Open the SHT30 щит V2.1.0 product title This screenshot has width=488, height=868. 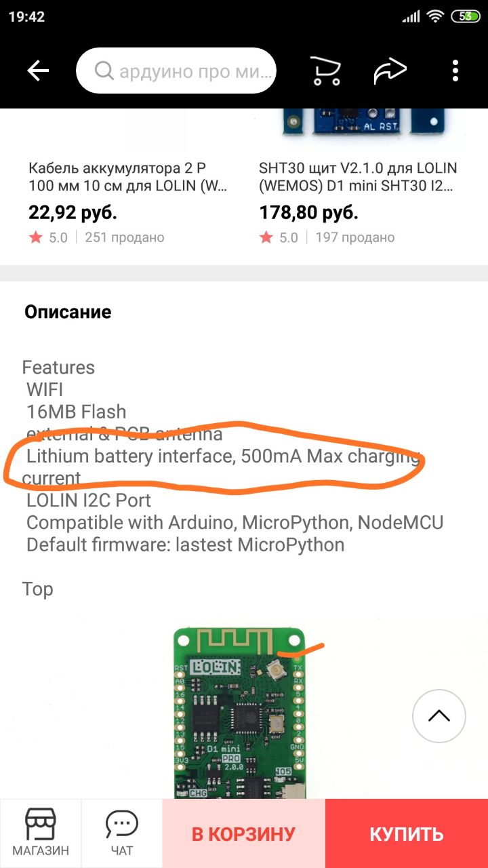click(359, 176)
